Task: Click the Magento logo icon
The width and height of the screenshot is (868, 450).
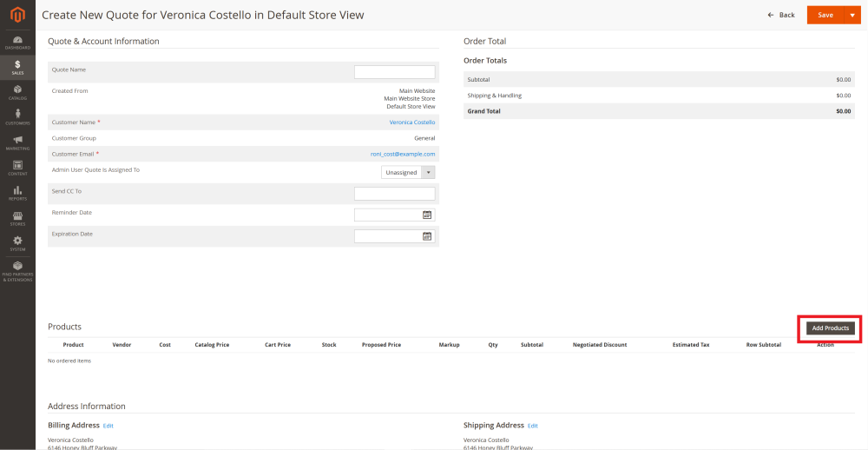Action: tap(17, 16)
